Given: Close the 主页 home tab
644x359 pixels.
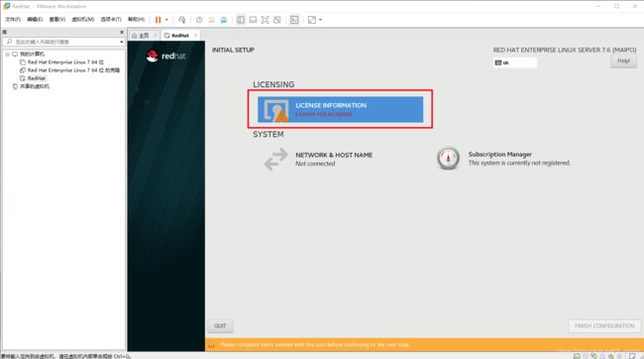Looking at the screenshot, I should pos(156,36).
